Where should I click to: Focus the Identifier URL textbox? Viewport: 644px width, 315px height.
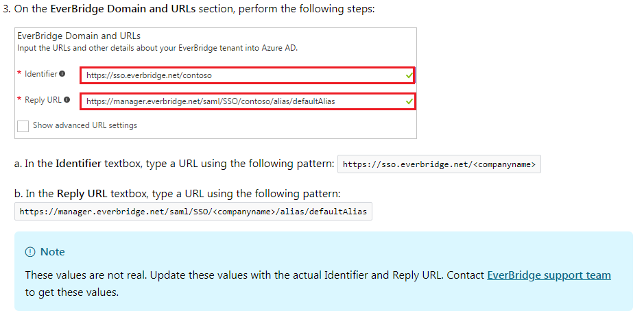pos(240,75)
